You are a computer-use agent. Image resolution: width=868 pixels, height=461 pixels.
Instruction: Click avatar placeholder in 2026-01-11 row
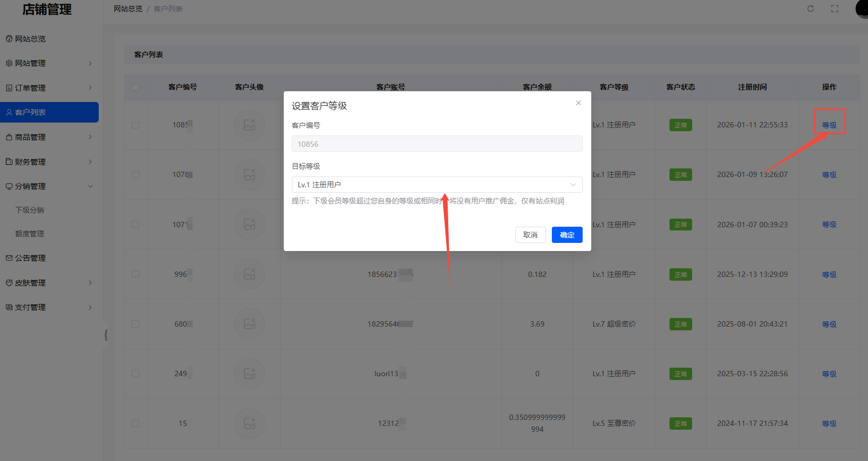[x=249, y=125]
